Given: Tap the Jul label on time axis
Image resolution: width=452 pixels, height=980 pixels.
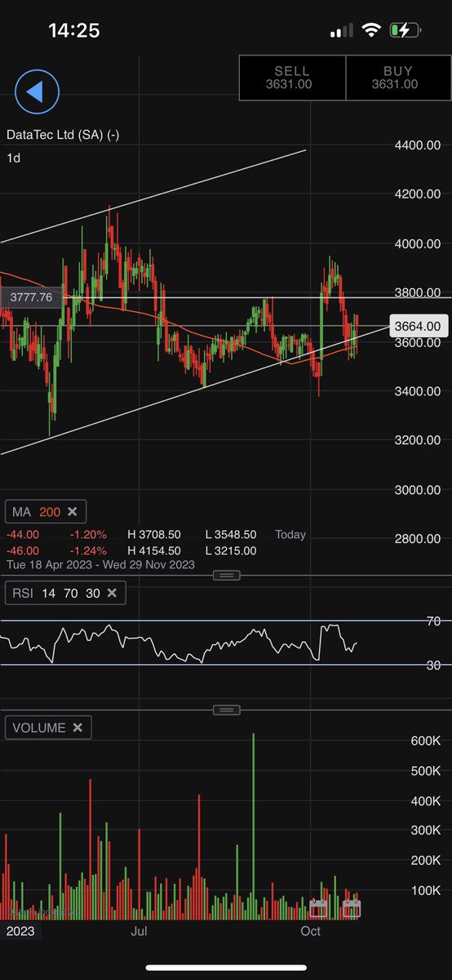Looking at the screenshot, I should [139, 931].
